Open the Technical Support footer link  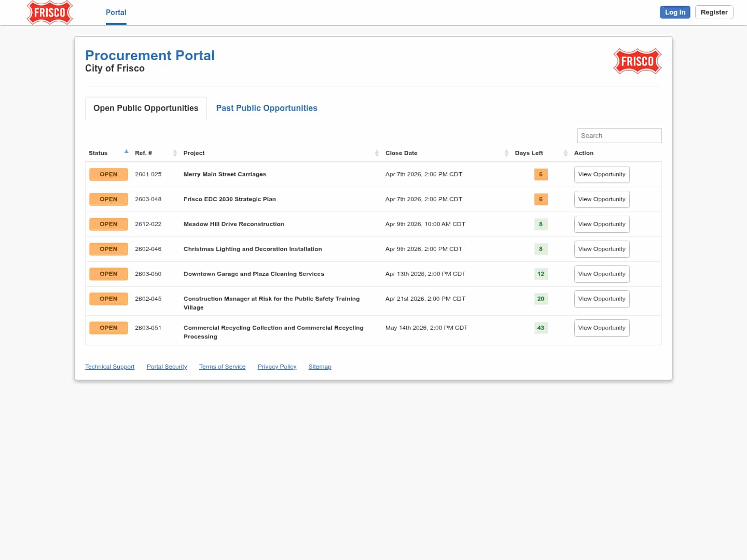pos(109,367)
